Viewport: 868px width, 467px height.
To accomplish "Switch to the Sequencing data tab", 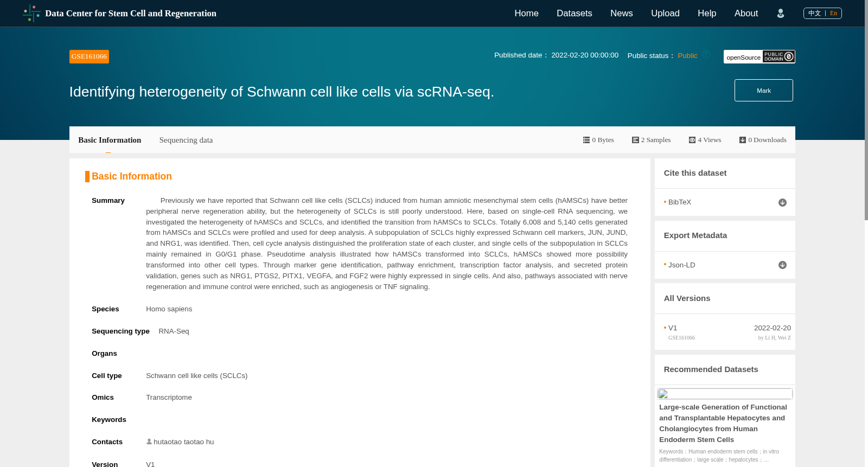I will (186, 140).
